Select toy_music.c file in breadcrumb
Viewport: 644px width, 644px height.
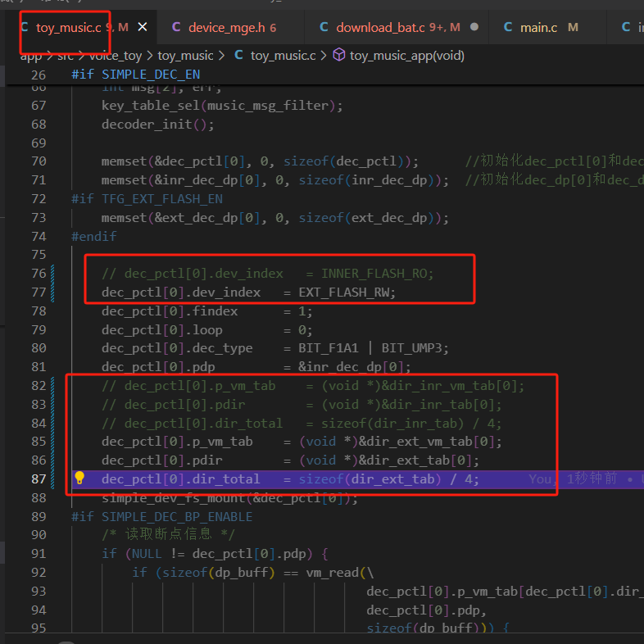click(x=283, y=56)
